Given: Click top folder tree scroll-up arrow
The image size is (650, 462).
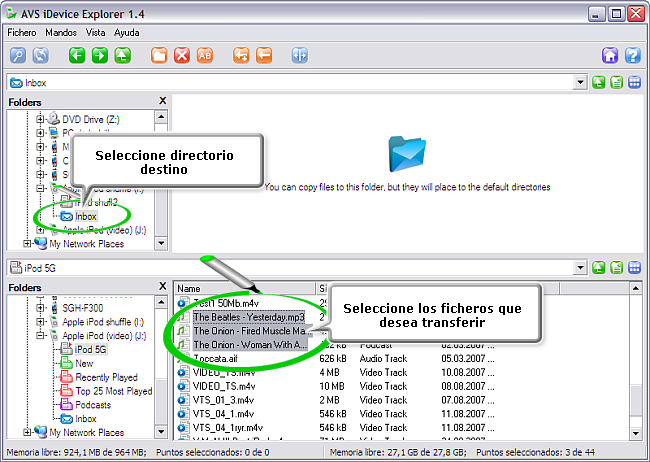Looking at the screenshot, I should 161,117.
